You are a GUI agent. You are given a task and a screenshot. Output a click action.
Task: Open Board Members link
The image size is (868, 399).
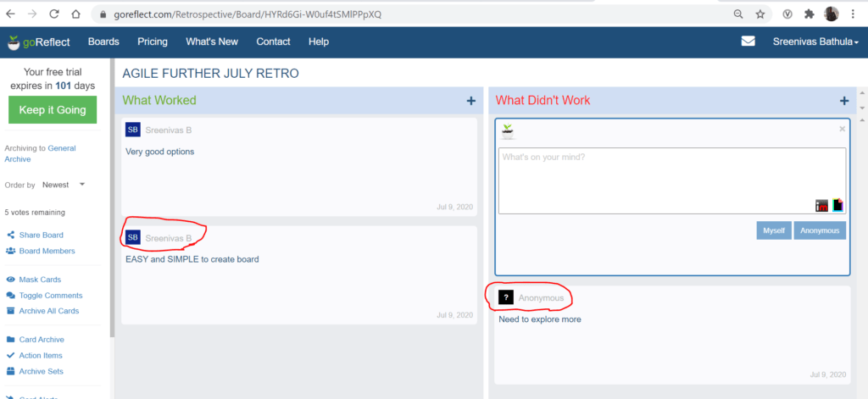pos(47,251)
